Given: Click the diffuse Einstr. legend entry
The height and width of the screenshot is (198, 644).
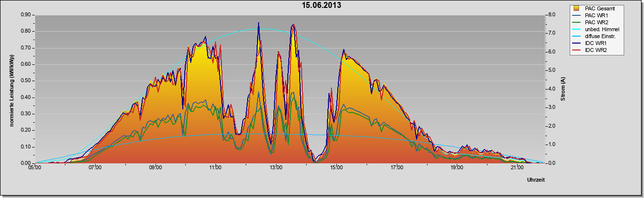Looking at the screenshot, I should (x=595, y=37).
